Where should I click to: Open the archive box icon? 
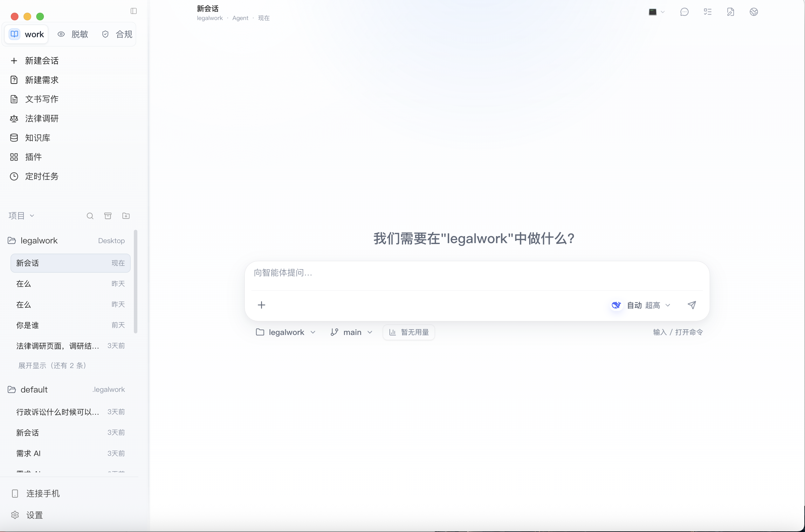[108, 216]
